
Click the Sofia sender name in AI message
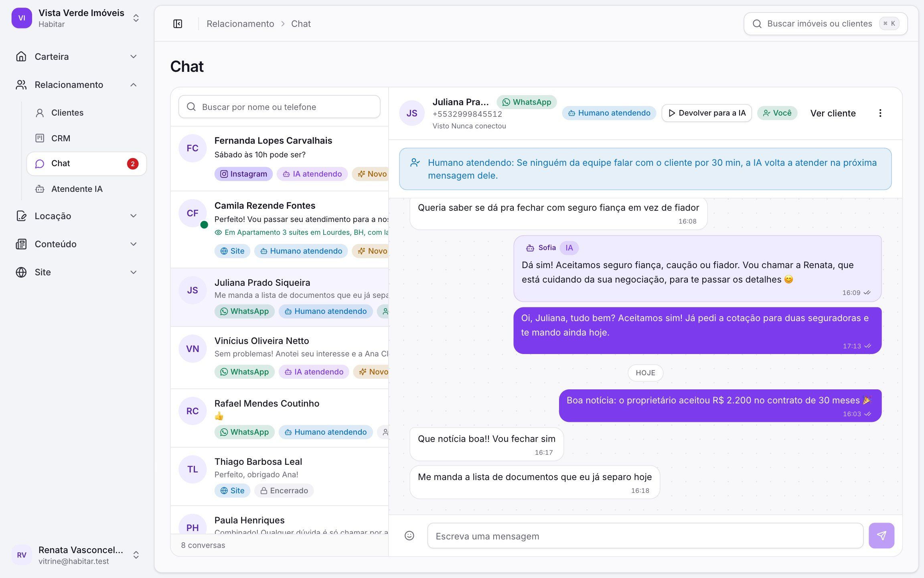point(547,248)
